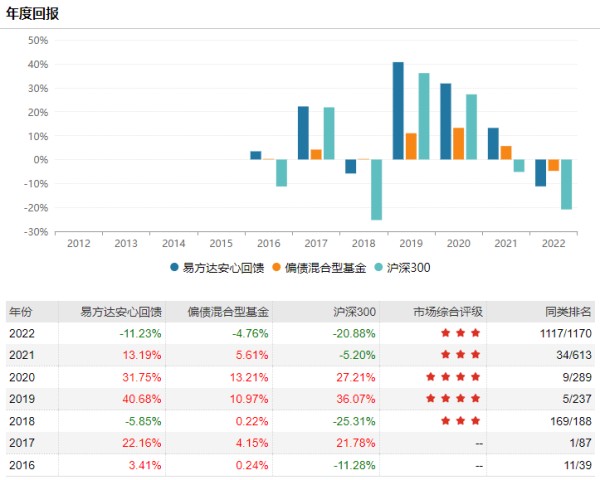Hide 沪深300 series via chart legend

404,268
